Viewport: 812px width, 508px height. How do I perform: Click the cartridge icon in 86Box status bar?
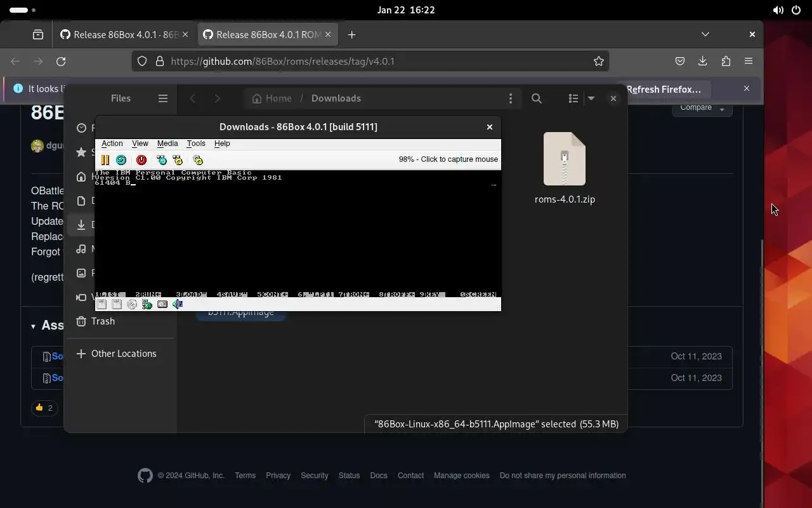tap(162, 304)
